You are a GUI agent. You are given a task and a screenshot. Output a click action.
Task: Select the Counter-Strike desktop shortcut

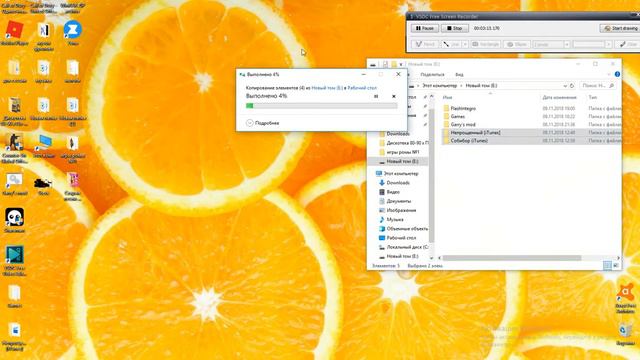[x=14, y=148]
